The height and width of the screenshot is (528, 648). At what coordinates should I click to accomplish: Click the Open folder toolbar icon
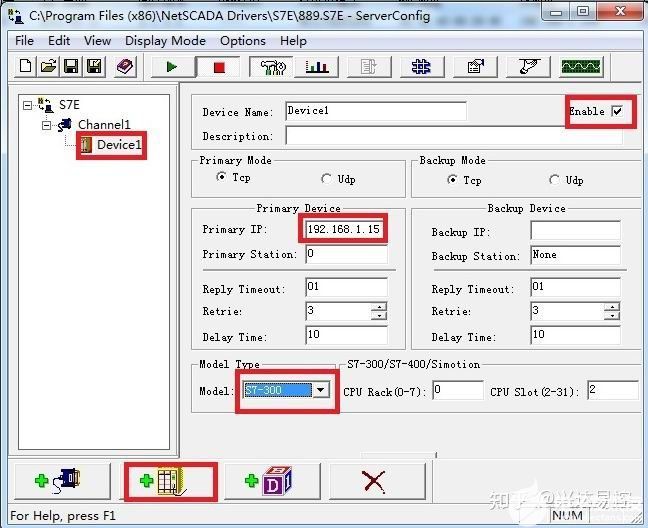[48, 66]
